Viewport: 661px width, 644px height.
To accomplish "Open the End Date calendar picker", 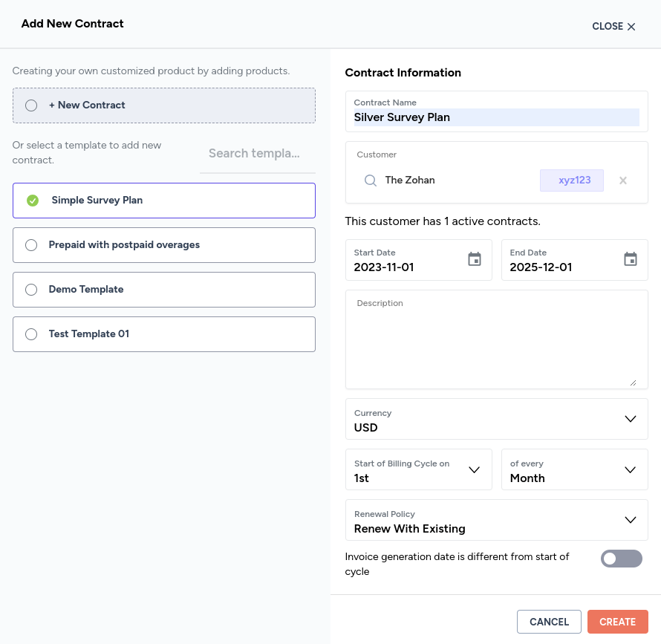I will tap(631, 259).
